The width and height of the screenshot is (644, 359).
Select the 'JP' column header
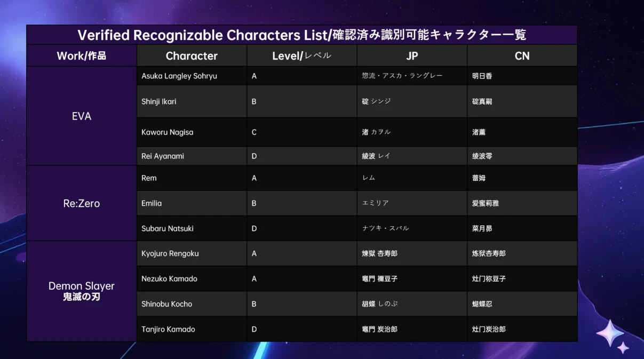(x=412, y=56)
